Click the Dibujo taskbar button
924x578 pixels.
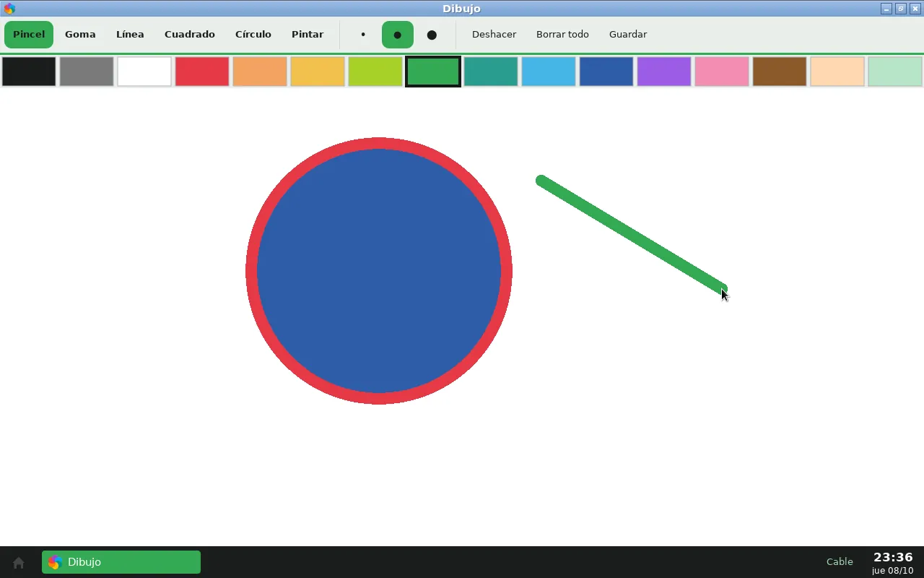121,562
